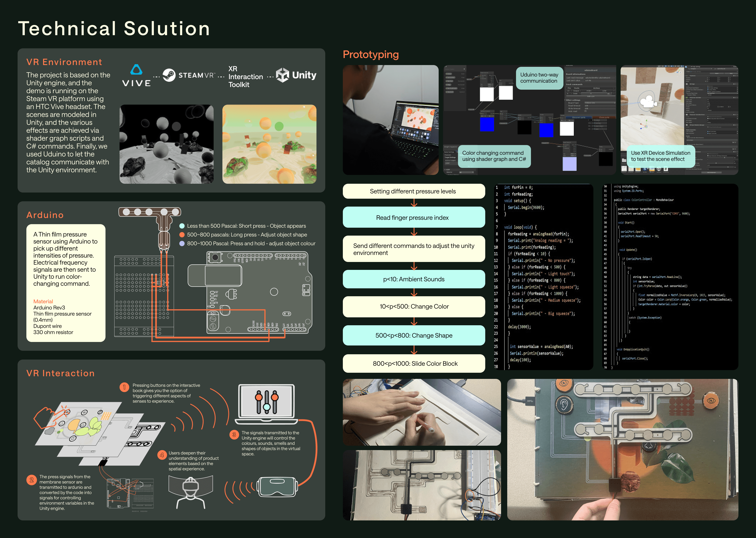The width and height of the screenshot is (756, 538).
Task: Click the cyan short press legend dot
Action: point(182,226)
